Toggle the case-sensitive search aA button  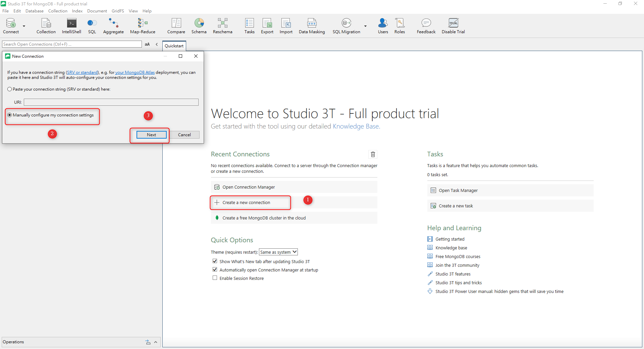147,44
